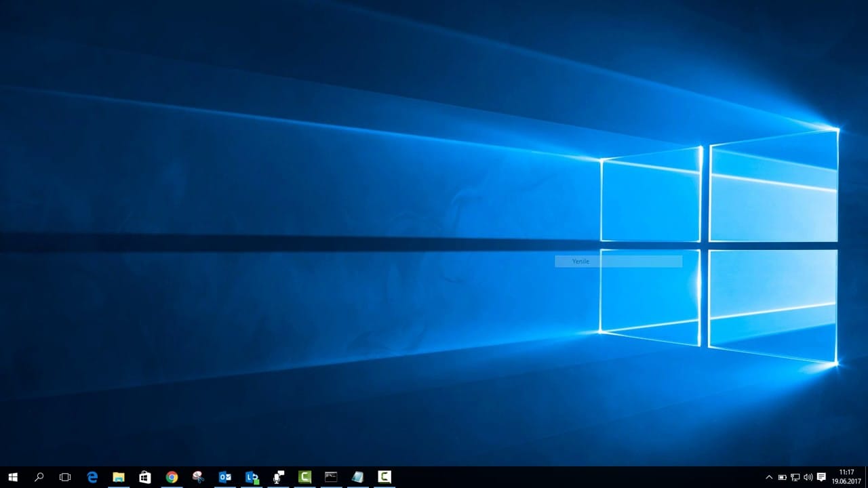
Task: Open the Windows Start menu
Action: tap(13, 477)
